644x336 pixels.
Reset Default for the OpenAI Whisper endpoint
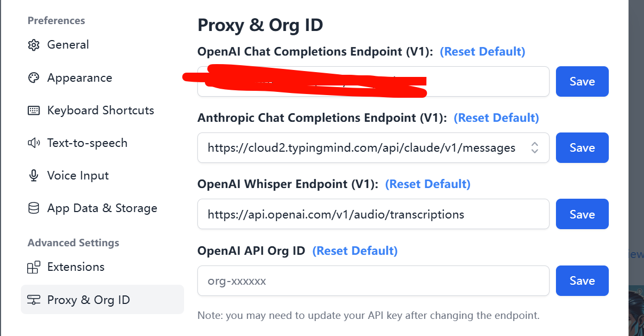pyautogui.click(x=427, y=184)
